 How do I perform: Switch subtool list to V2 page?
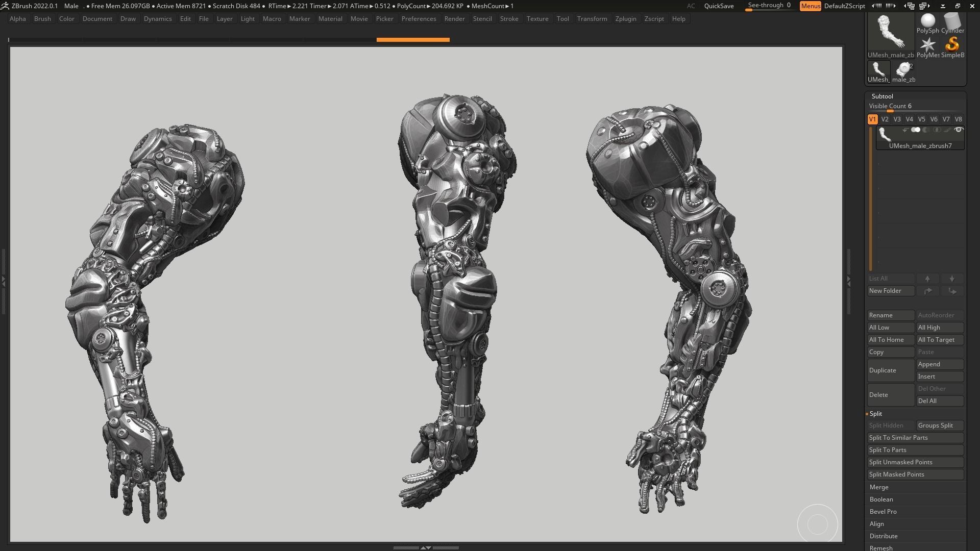click(x=885, y=119)
